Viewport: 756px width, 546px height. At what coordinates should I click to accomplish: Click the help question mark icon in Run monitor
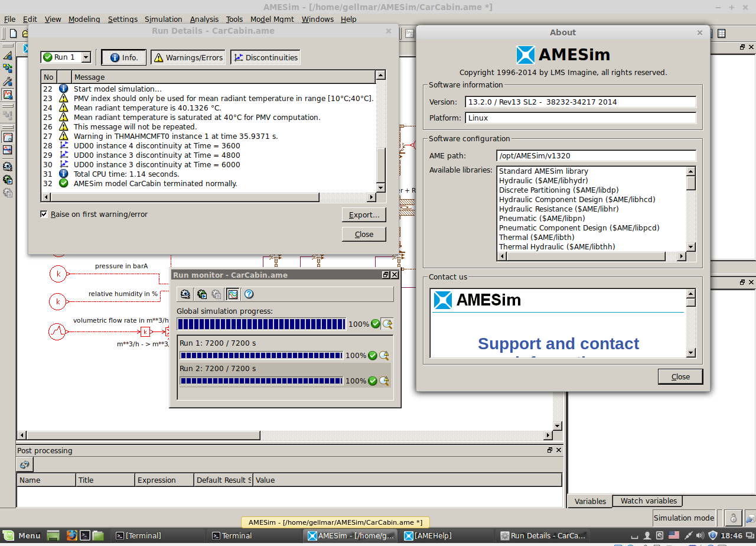(x=249, y=294)
